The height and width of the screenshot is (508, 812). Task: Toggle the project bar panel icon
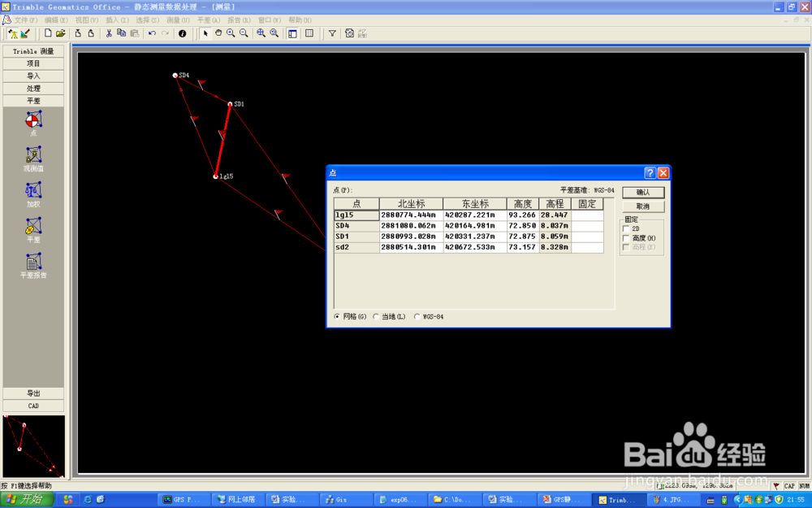[x=292, y=33]
